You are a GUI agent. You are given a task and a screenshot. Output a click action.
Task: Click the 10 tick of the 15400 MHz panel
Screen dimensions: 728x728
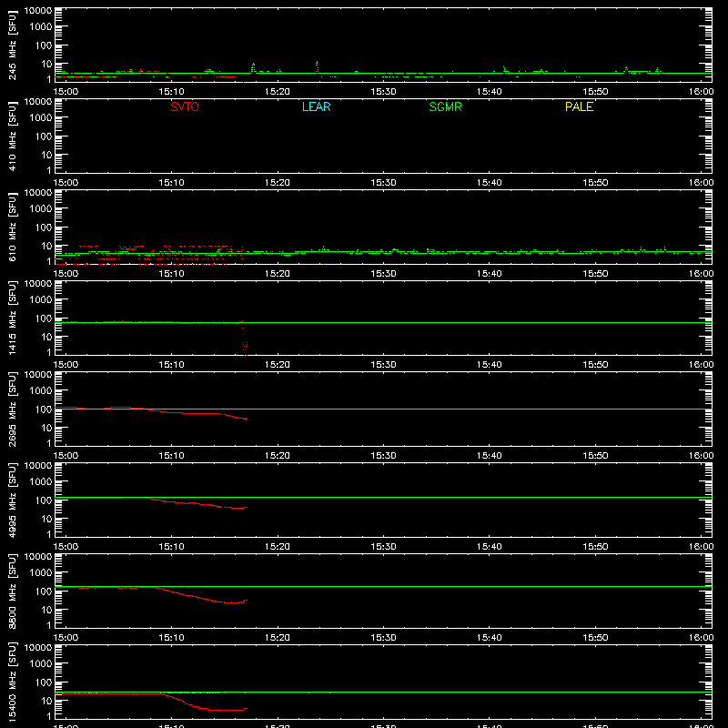[46, 701]
